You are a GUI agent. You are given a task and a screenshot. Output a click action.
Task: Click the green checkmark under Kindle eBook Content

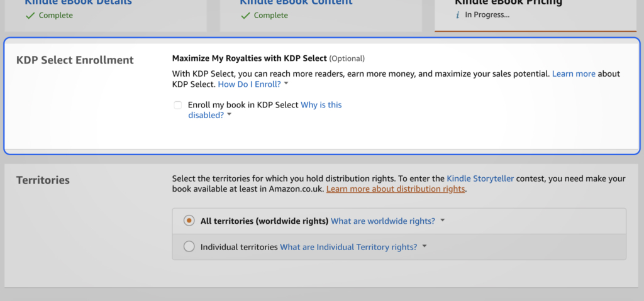coord(245,16)
